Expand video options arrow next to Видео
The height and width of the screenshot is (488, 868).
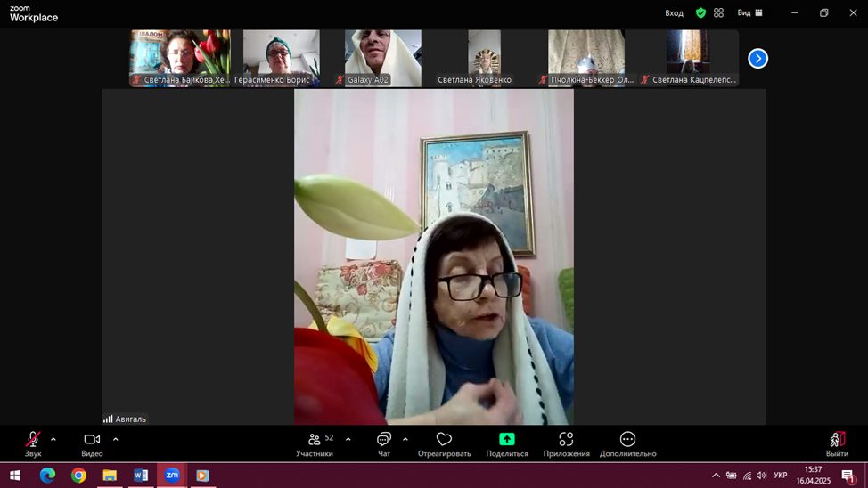tap(115, 439)
